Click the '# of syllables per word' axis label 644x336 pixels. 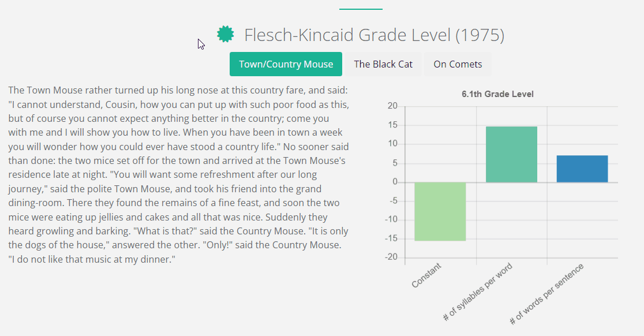[478, 292]
